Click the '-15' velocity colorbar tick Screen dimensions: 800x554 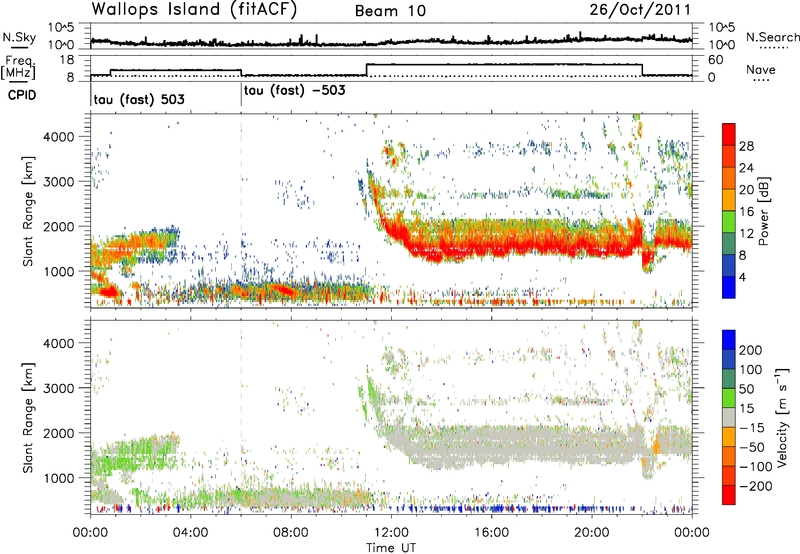pos(752,428)
